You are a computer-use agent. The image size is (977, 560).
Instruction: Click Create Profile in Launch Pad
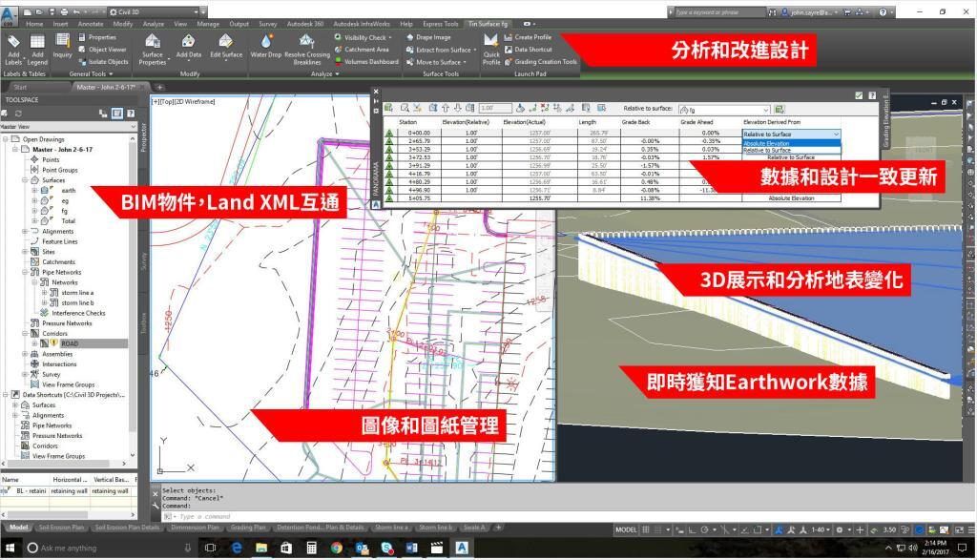coord(528,37)
